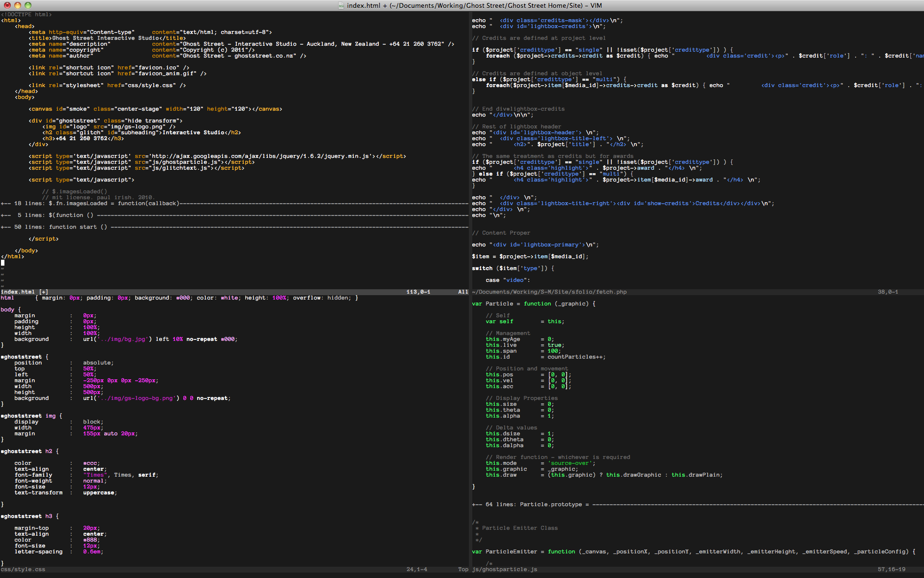The height and width of the screenshot is (578, 924).
Task: Click comment 'Credits are defined at object level'
Action: [x=537, y=73]
